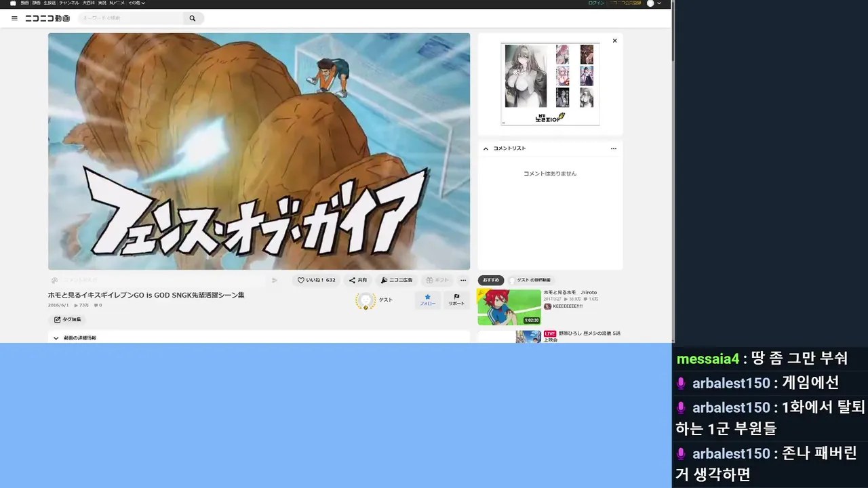Open 大百科 in the top navigation bar
868x488 pixels.
[x=89, y=3]
